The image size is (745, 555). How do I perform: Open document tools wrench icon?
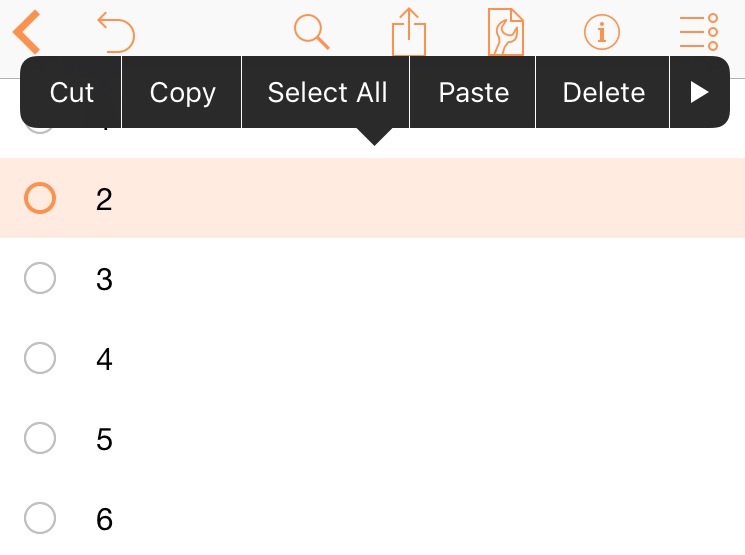506,31
